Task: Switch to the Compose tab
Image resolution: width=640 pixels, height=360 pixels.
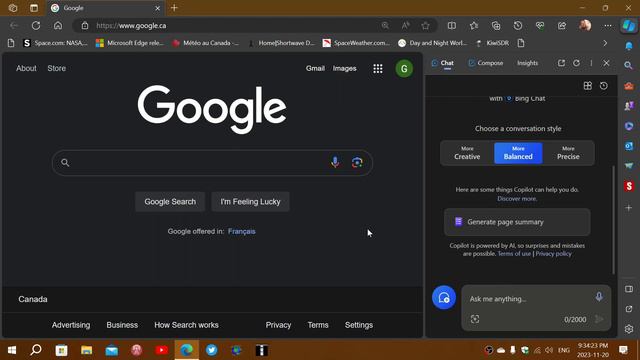Action: [x=485, y=63]
